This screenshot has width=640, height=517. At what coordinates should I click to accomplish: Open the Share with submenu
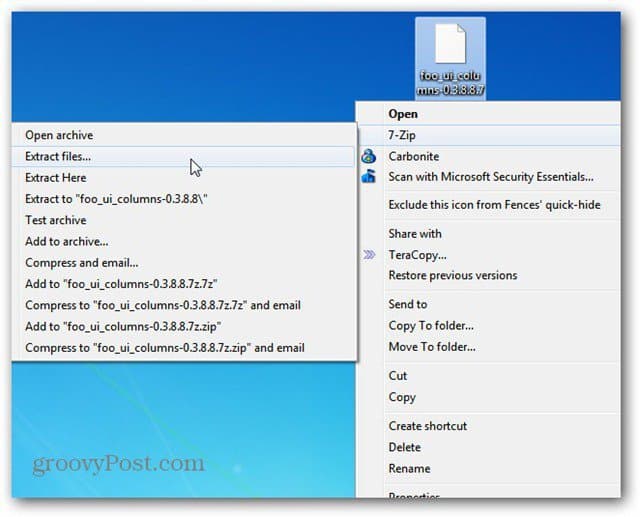(489, 234)
